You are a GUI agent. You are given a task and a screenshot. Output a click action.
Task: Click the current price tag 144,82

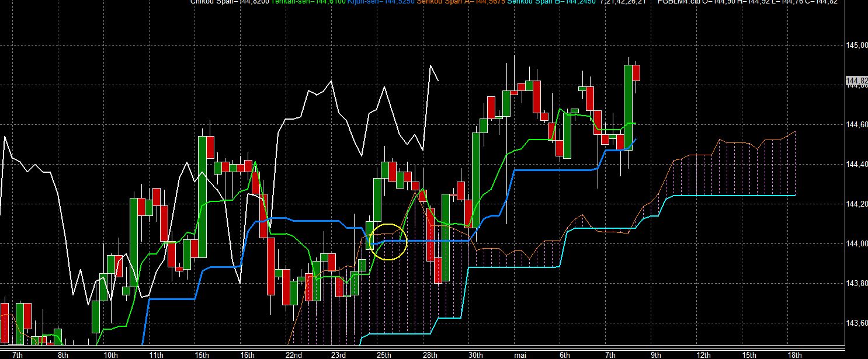[x=856, y=81]
